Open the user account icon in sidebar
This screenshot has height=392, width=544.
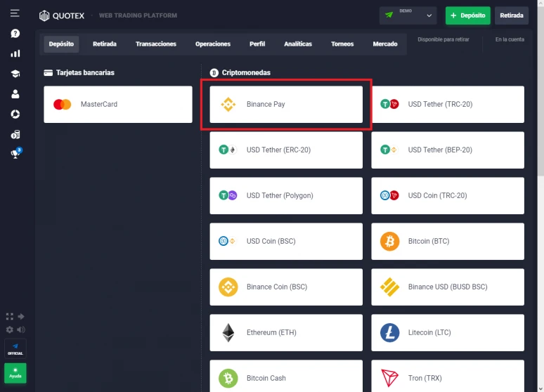[x=15, y=94]
